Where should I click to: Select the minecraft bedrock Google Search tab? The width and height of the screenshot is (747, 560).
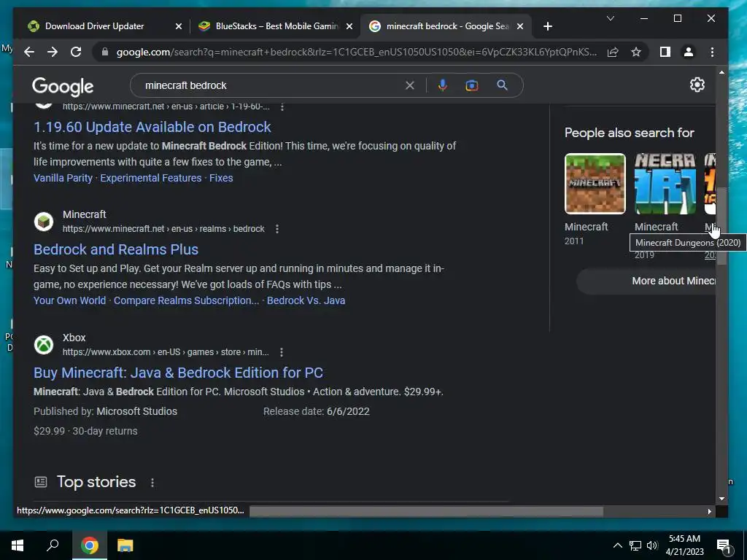pos(448,26)
